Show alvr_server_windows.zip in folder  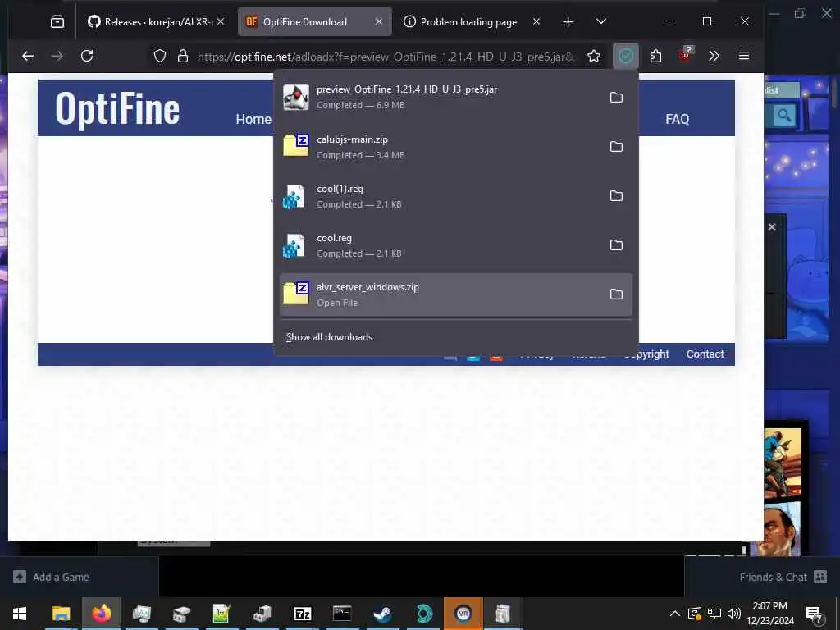(x=617, y=294)
